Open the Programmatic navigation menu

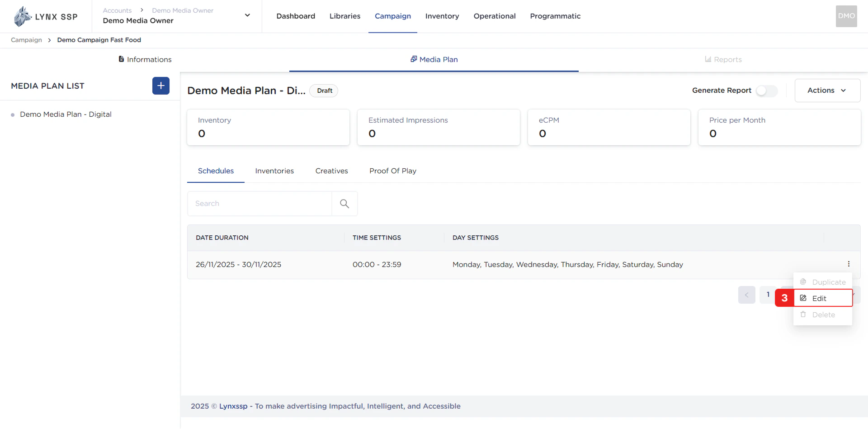click(x=555, y=16)
